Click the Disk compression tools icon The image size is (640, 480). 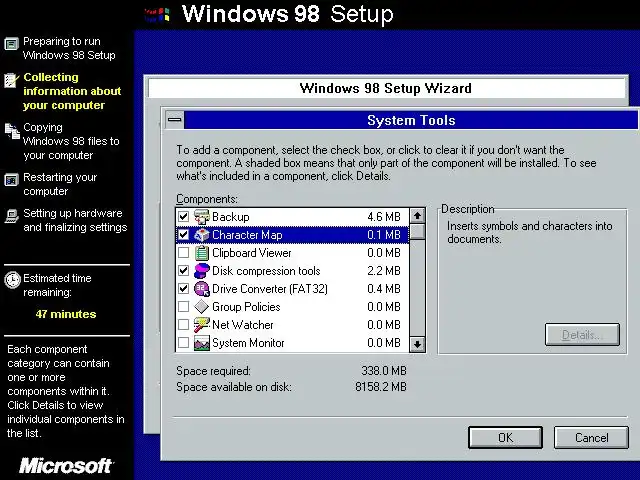coord(202,271)
